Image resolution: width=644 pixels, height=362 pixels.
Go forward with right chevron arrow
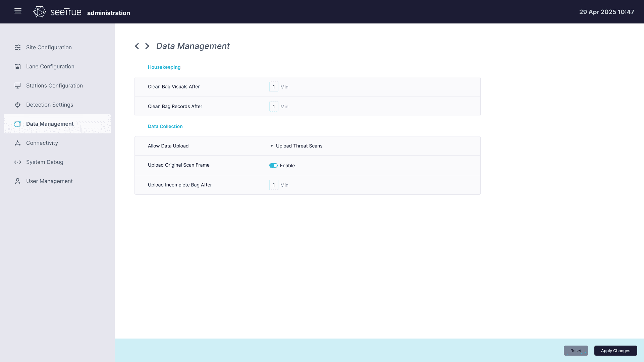click(147, 46)
